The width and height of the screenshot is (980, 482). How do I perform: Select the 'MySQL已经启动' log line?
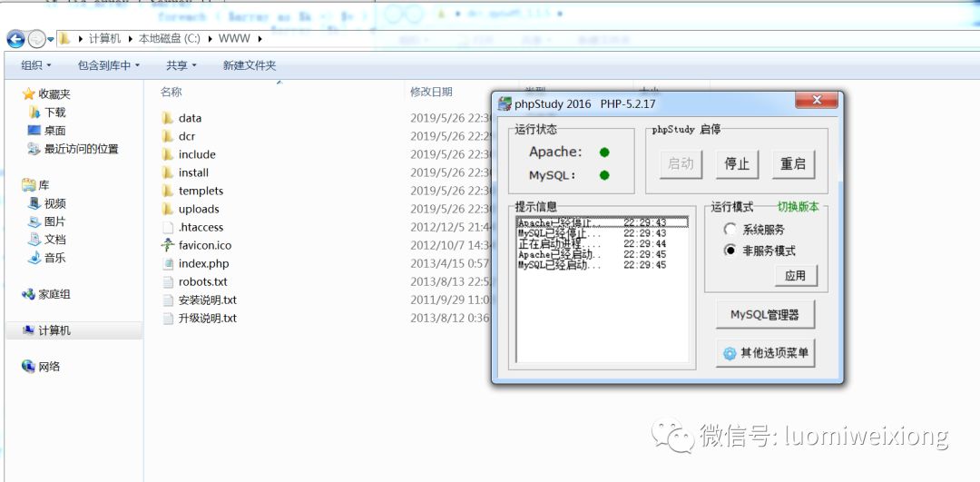coord(603,265)
